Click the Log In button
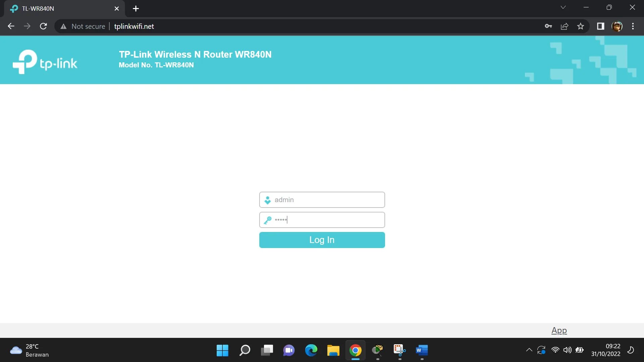The image size is (644, 362). click(x=322, y=240)
